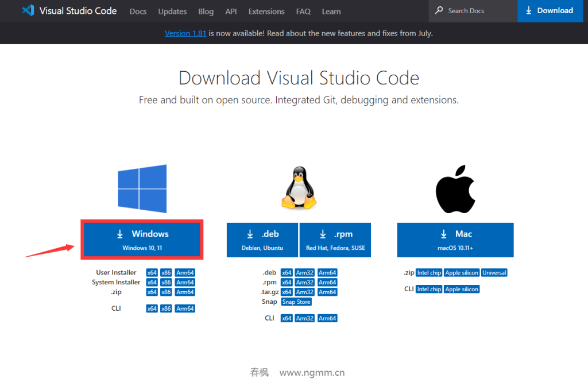Click the "Download Visual Studio Code" heading
This screenshot has width=588, height=382.
(x=299, y=78)
